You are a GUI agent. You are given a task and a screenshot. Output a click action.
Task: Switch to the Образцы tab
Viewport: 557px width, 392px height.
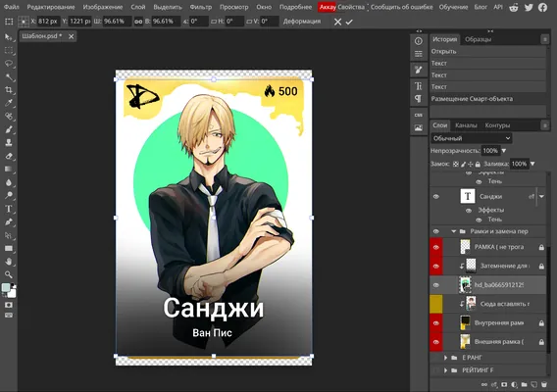[478, 39]
